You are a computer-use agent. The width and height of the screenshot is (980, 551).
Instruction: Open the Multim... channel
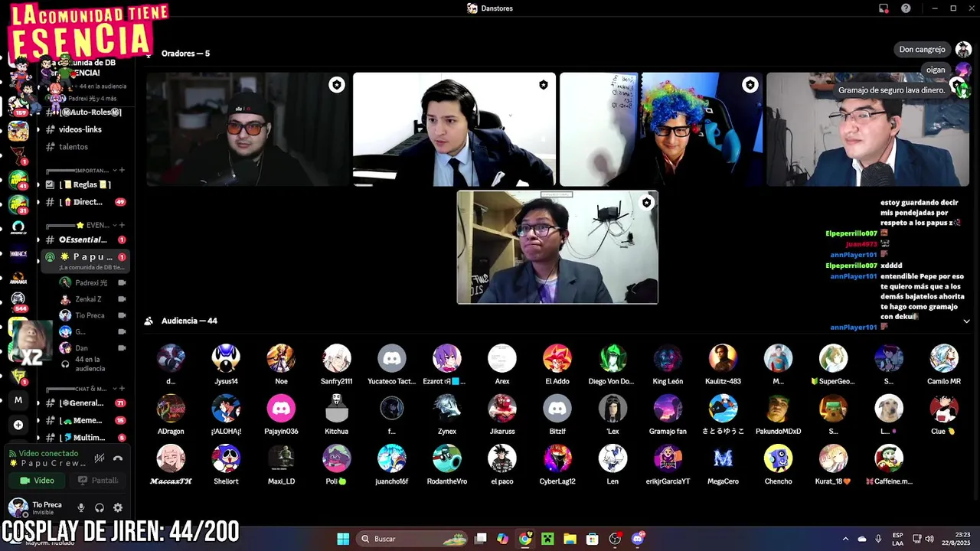click(87, 438)
